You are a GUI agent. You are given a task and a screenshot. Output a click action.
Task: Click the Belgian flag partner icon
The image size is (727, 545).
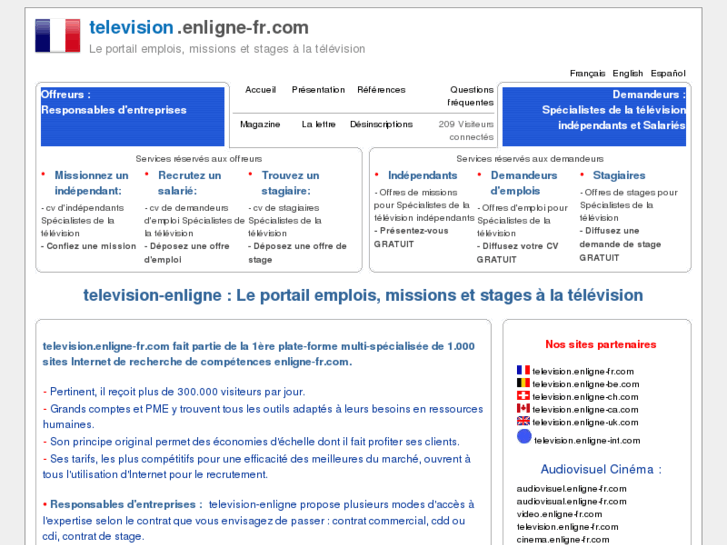click(x=523, y=383)
